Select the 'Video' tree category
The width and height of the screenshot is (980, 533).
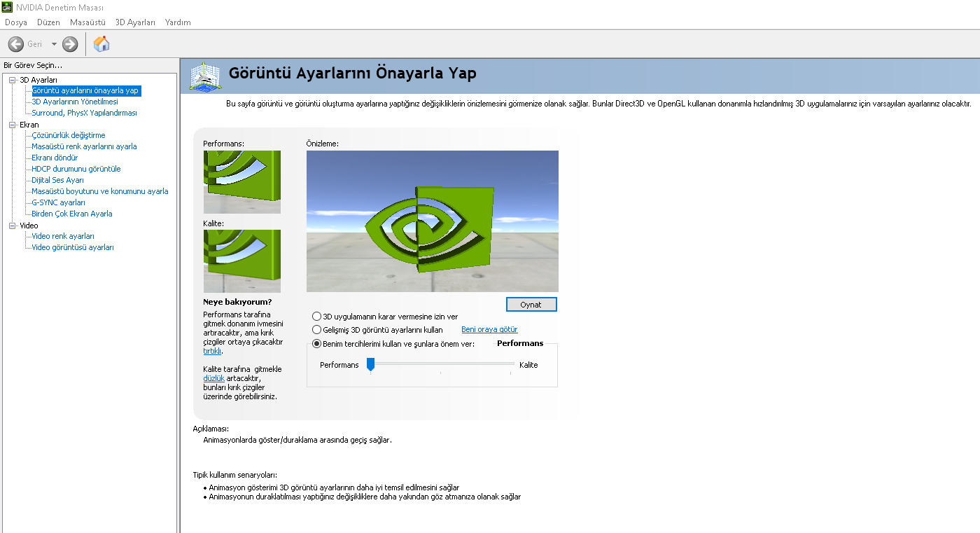(x=29, y=226)
